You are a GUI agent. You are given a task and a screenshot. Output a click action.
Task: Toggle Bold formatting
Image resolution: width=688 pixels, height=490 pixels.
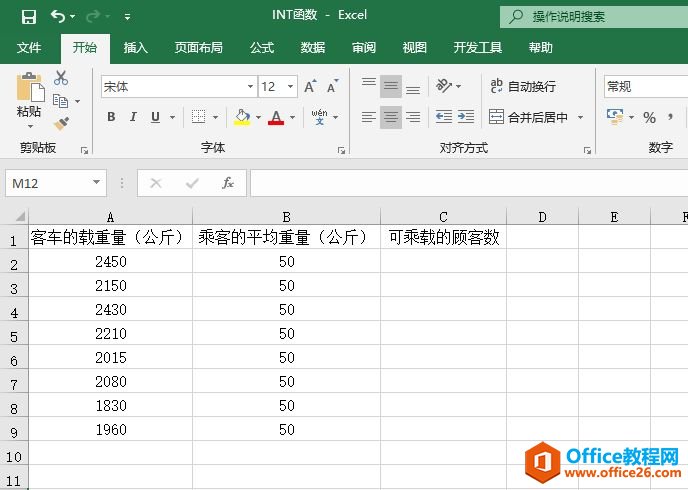110,117
